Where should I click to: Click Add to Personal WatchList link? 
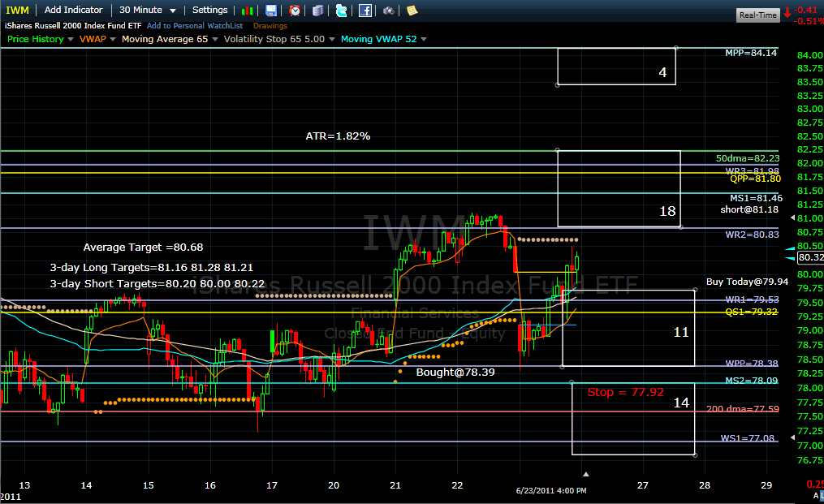tap(195, 26)
